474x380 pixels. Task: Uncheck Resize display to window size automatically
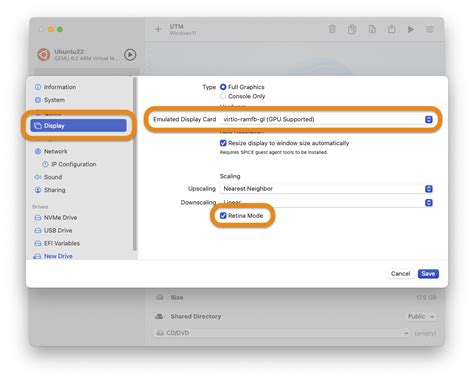[223, 143]
